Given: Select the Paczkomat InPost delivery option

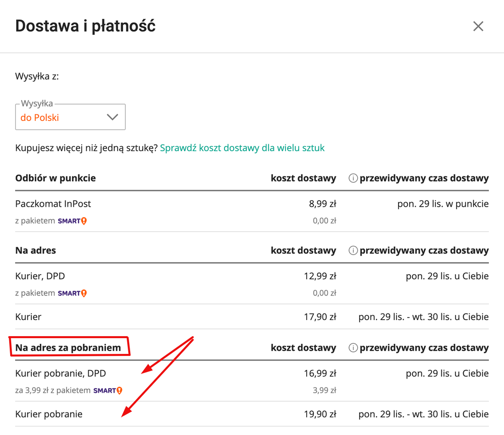Looking at the screenshot, I should click(x=53, y=204).
